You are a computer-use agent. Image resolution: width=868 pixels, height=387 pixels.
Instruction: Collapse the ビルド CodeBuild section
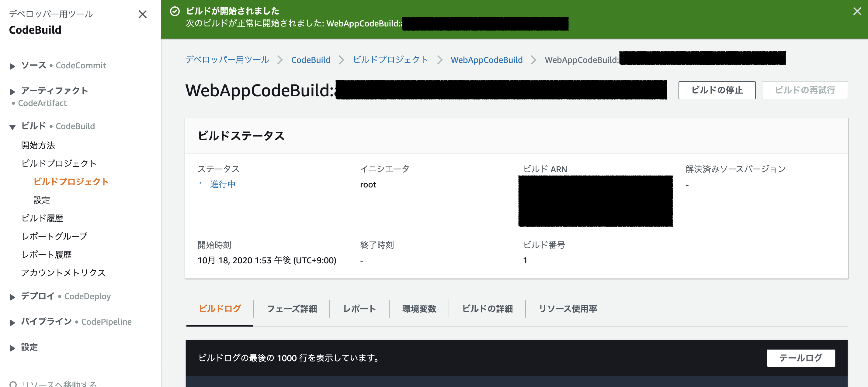click(12, 127)
